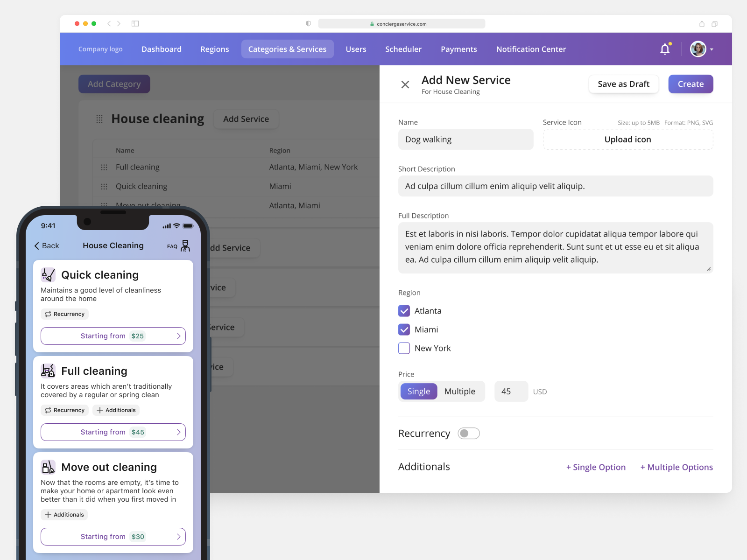This screenshot has height=560, width=747.
Task: Open the user profile dropdown arrow
Action: point(712,49)
